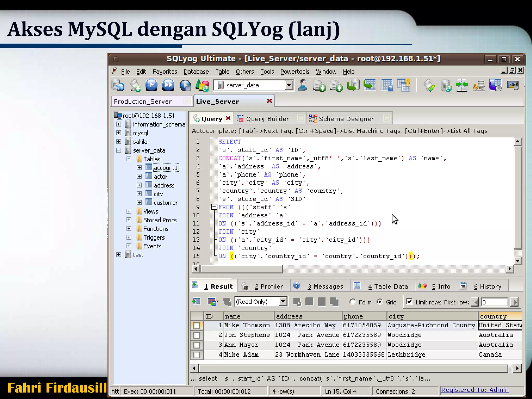Check the row checkbox for Ann Mayor
532x399 pixels.
(197, 345)
